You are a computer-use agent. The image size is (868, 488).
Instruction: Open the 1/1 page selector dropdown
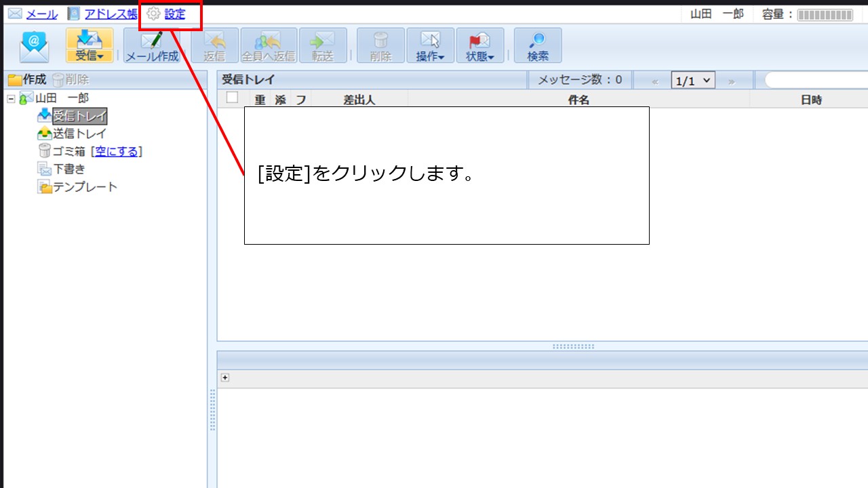coord(692,79)
